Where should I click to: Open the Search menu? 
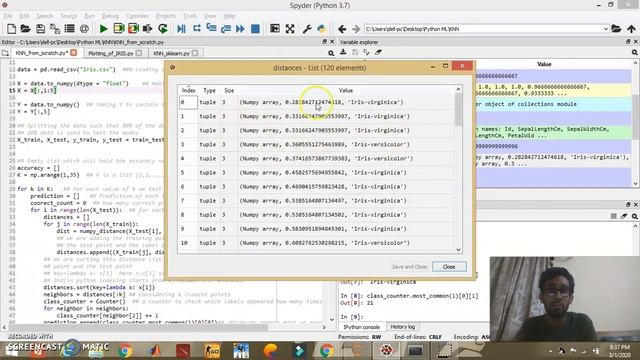click(x=44, y=16)
